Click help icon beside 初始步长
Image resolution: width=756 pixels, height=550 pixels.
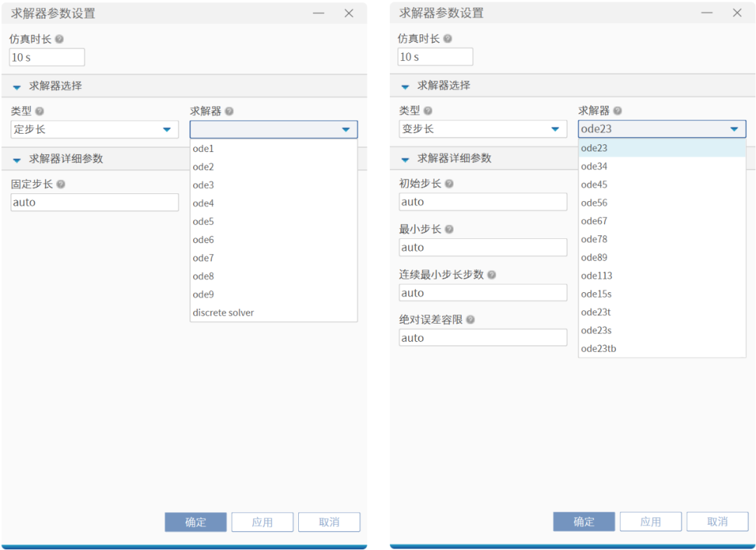[x=449, y=184]
